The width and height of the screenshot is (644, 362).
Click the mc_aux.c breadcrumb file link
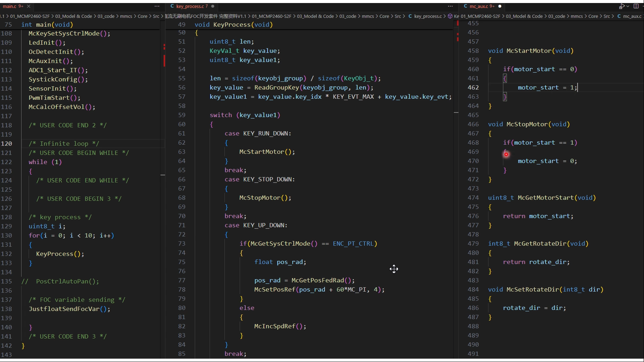(x=632, y=16)
